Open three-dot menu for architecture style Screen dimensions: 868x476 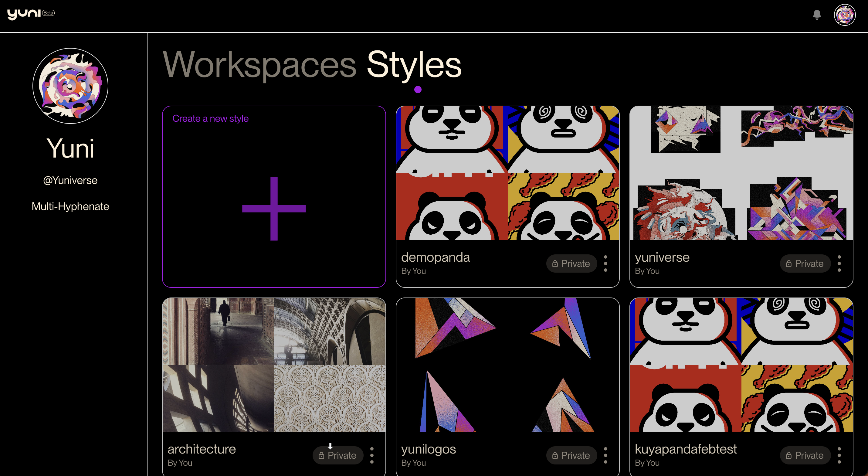pos(372,455)
